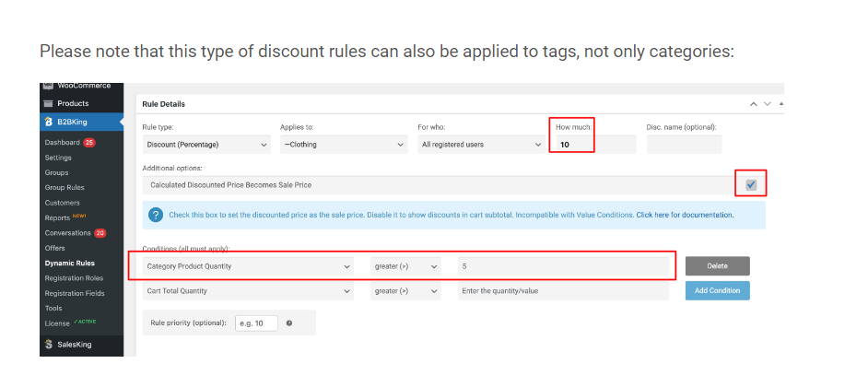Image resolution: width=868 pixels, height=387 pixels.
Task: Open Conversations submenu
Action: pos(67,233)
